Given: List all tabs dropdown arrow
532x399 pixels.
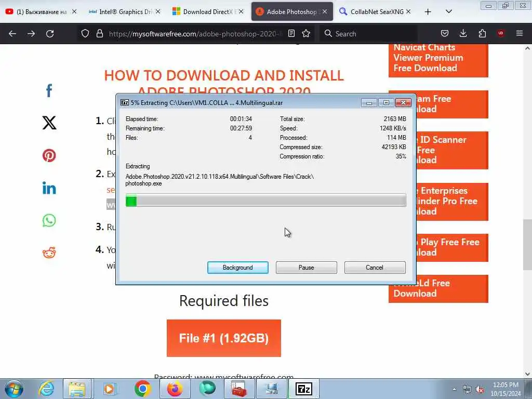Looking at the screenshot, I should tap(448, 11).
